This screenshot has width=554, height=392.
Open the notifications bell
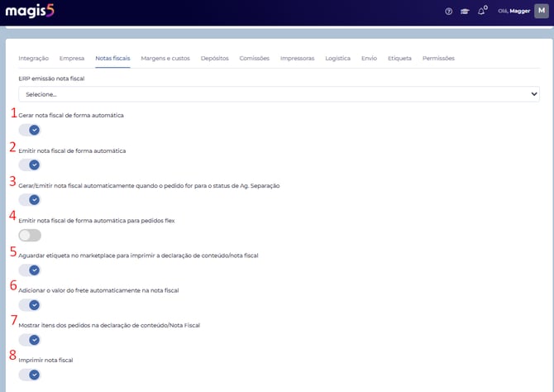pyautogui.click(x=482, y=12)
